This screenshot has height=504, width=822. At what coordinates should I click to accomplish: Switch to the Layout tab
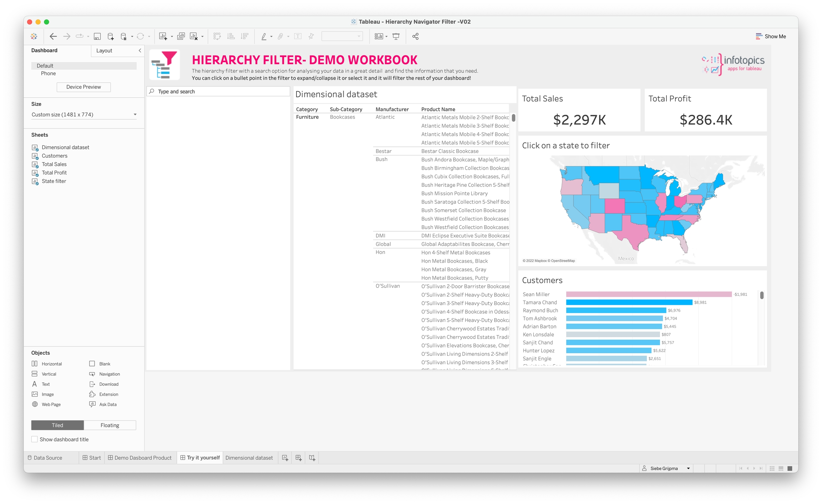tap(104, 51)
